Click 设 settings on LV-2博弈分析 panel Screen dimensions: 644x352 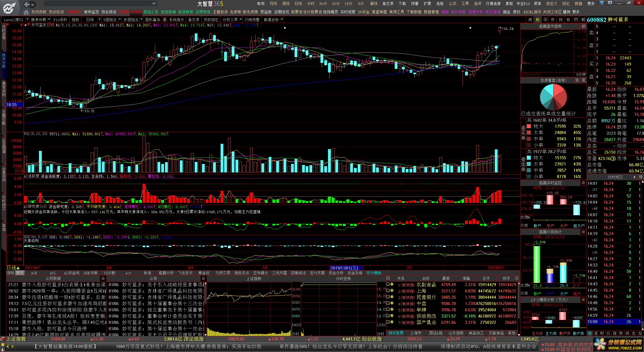583,300
